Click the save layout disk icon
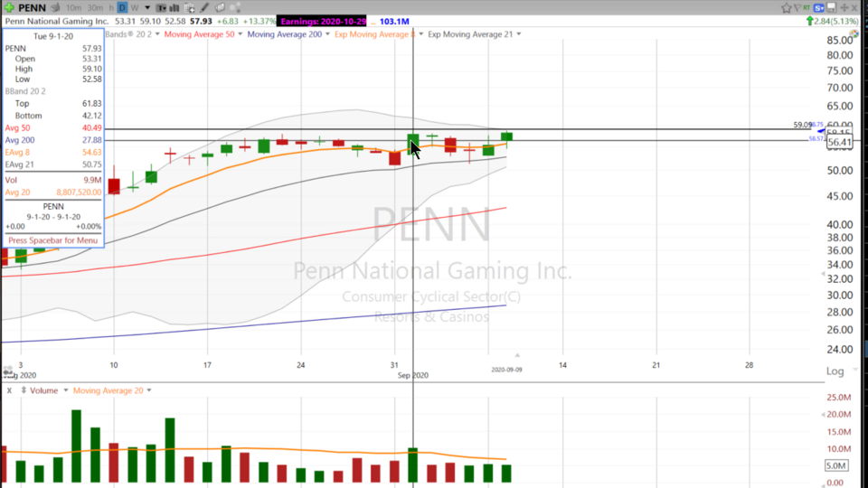Image resolution: width=868 pixels, height=488 pixels. point(831,7)
